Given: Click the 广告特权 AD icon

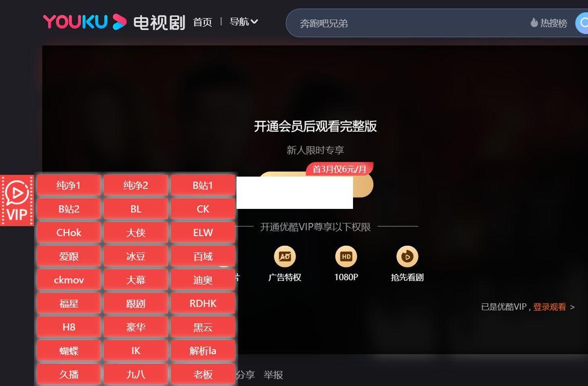Looking at the screenshot, I should pyautogui.click(x=284, y=257).
